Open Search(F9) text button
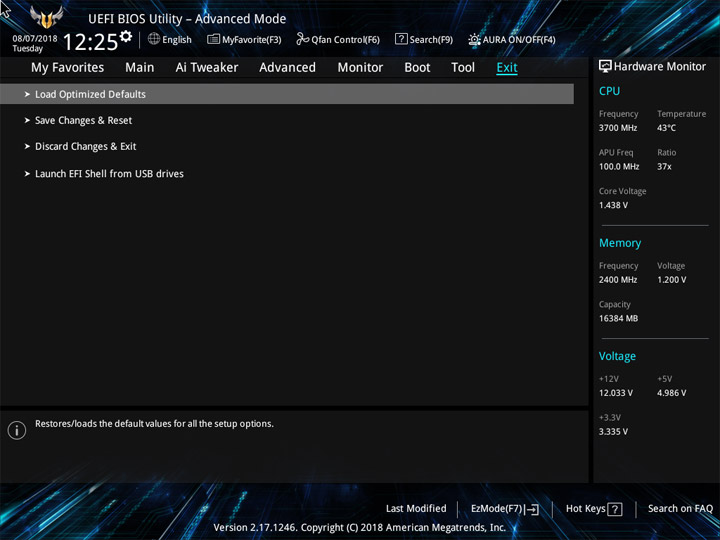Screen dimensions: 720x540 click(431, 40)
